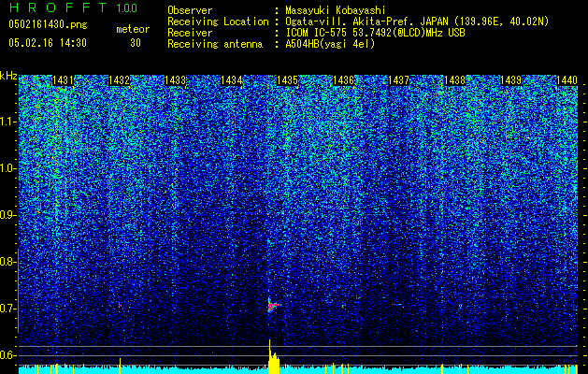This screenshot has width=588, height=374.
Task: Click the HROFFT program title text
Action: click(58, 7)
